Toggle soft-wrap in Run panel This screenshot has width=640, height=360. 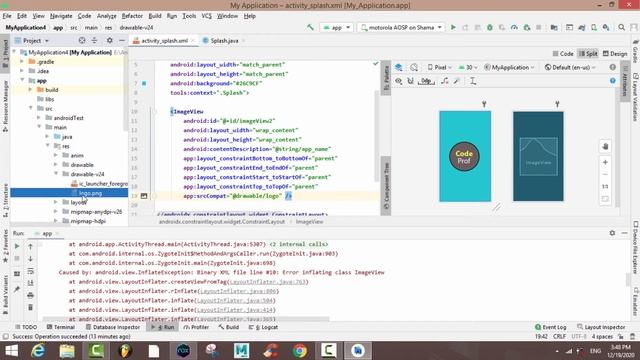point(30,271)
